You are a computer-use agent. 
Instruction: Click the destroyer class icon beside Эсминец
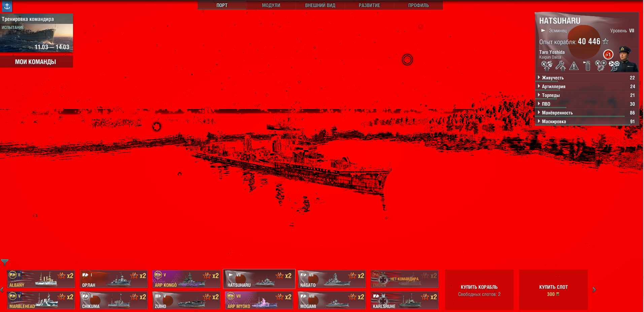[543, 31]
